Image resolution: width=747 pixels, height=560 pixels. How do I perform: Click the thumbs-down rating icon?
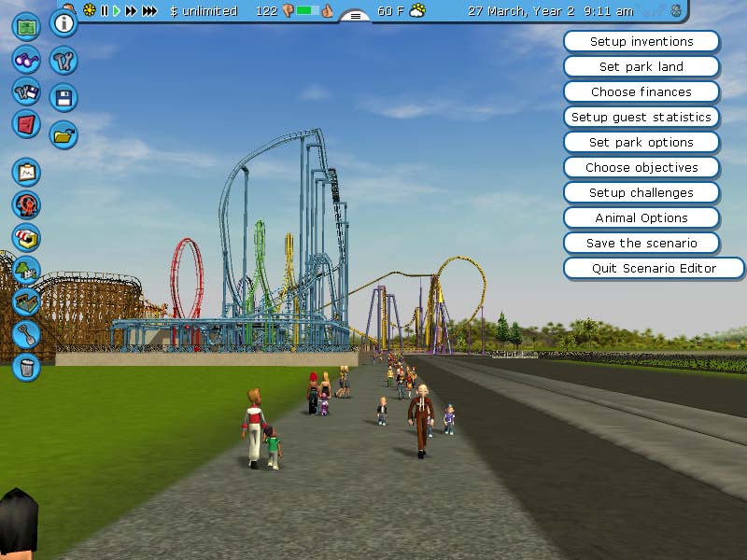(x=288, y=10)
